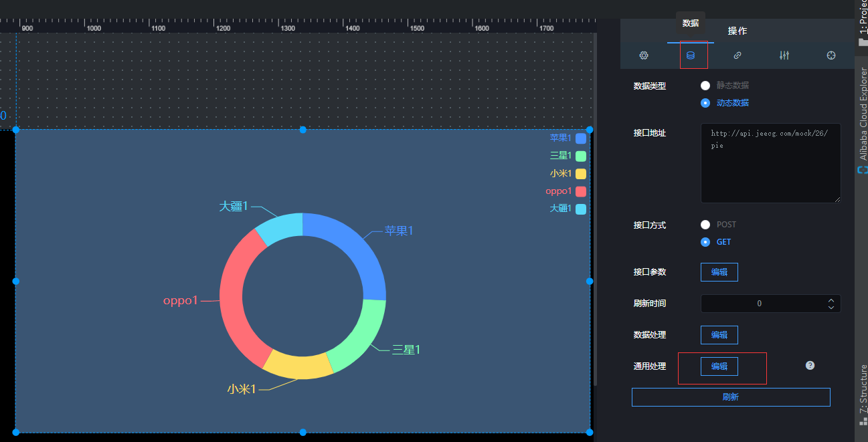
Task: Open the Alibaba Cloud Explorer side panel
Action: pyautogui.click(x=863, y=119)
